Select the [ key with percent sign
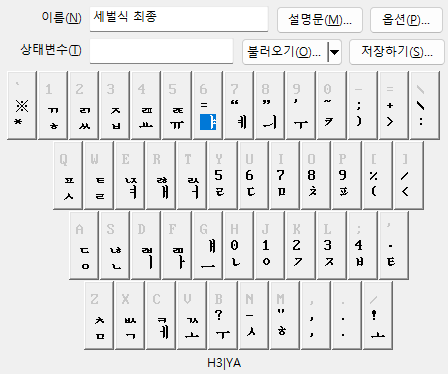This screenshot has height=374, width=448. (378, 175)
